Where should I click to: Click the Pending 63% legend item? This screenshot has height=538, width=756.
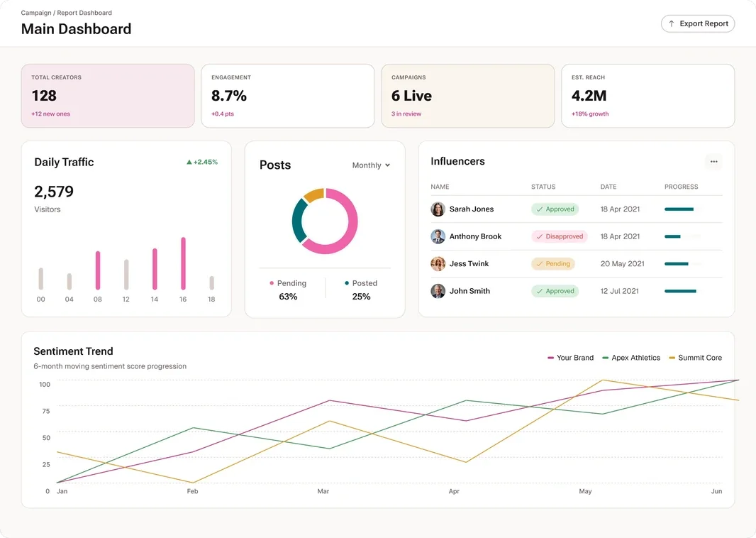(288, 290)
